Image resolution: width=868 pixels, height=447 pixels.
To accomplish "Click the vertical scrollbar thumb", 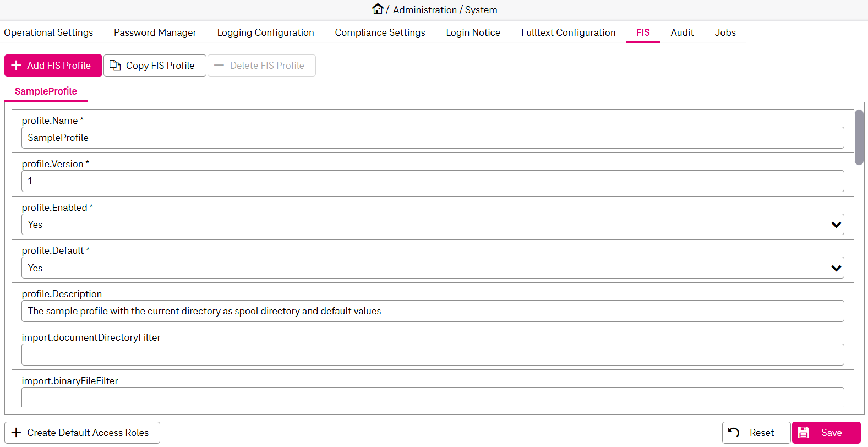I will (x=859, y=137).
